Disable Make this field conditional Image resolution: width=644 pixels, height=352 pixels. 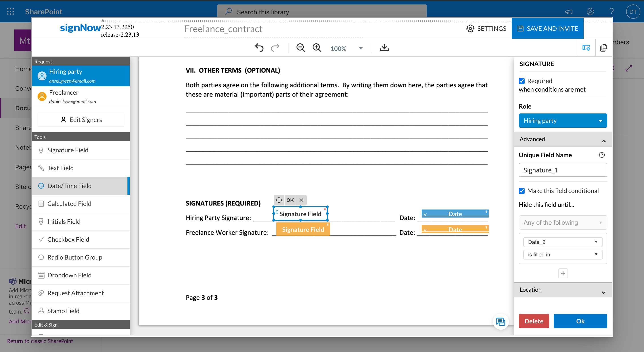[x=521, y=191]
